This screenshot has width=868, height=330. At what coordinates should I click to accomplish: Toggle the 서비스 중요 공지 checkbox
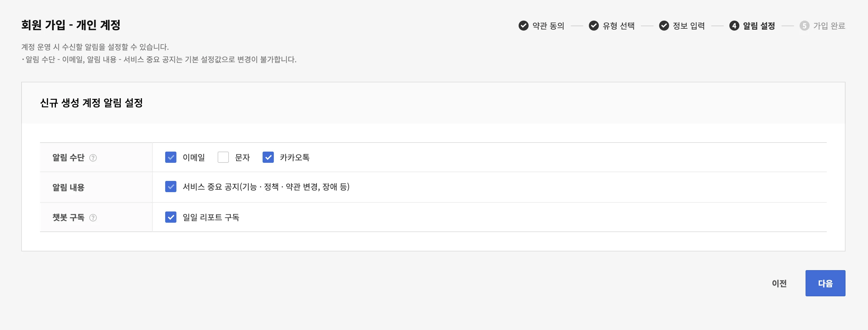(x=171, y=187)
